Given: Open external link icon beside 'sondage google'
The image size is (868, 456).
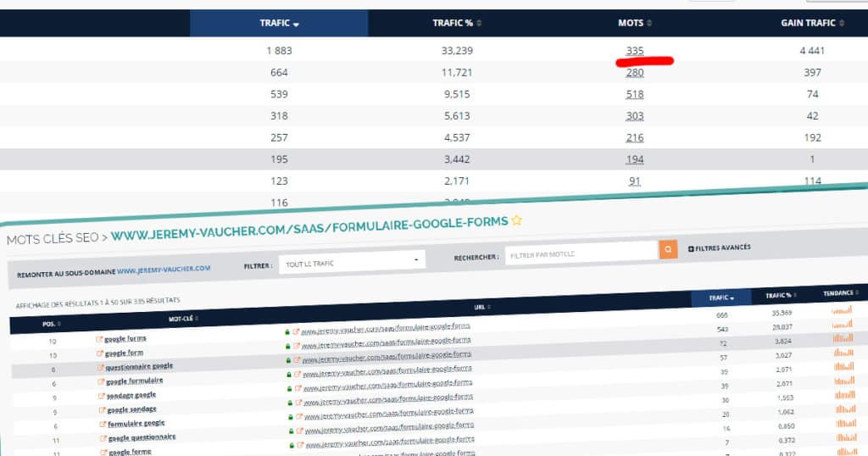Looking at the screenshot, I should [102, 396].
